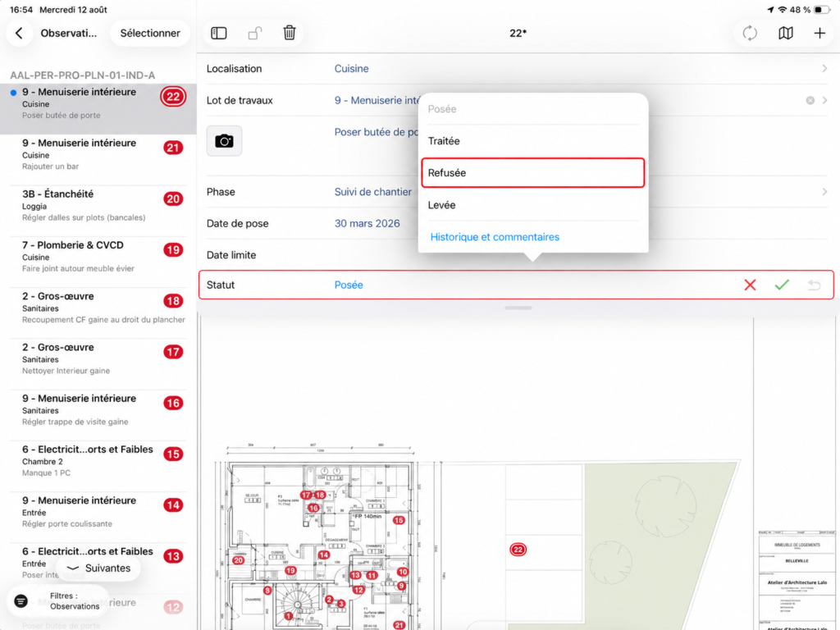Click the red X status icon
This screenshot has height=630, width=840.
[x=750, y=285]
